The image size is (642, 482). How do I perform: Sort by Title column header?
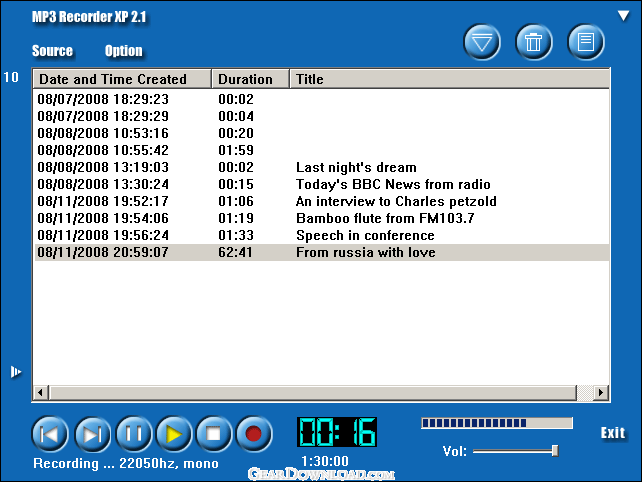pyautogui.click(x=450, y=79)
